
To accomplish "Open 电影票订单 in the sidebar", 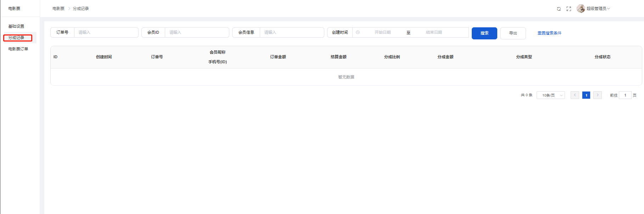I will tap(18, 49).
